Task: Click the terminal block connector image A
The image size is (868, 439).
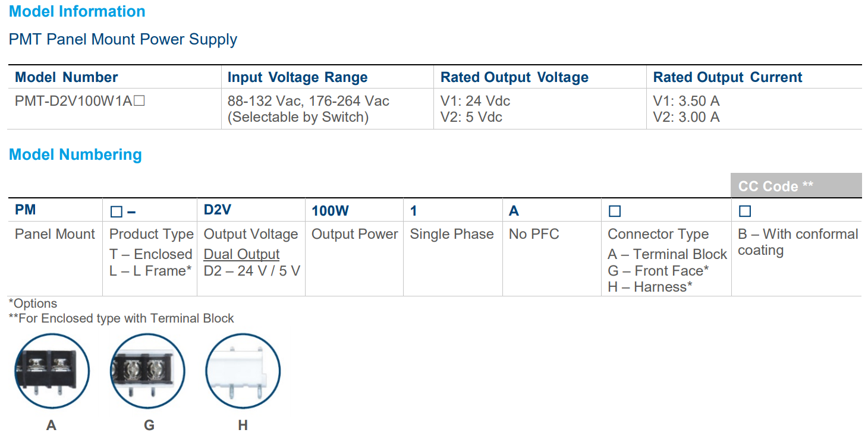Action: point(52,371)
